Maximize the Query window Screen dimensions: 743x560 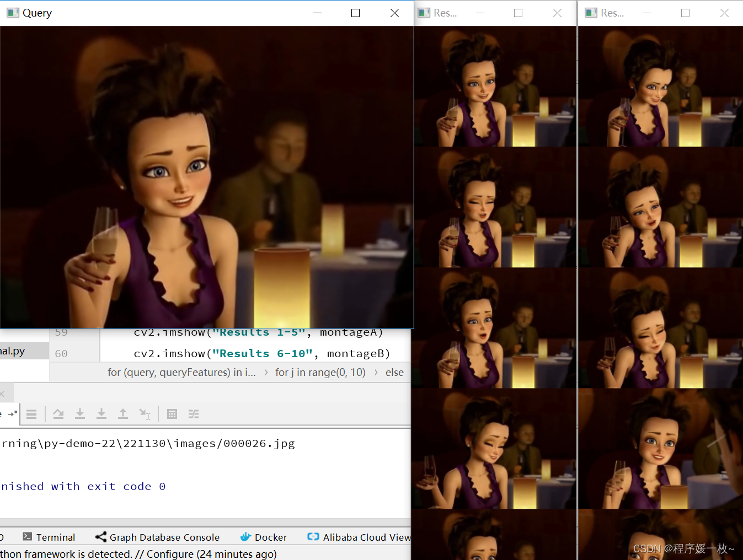pyautogui.click(x=356, y=13)
